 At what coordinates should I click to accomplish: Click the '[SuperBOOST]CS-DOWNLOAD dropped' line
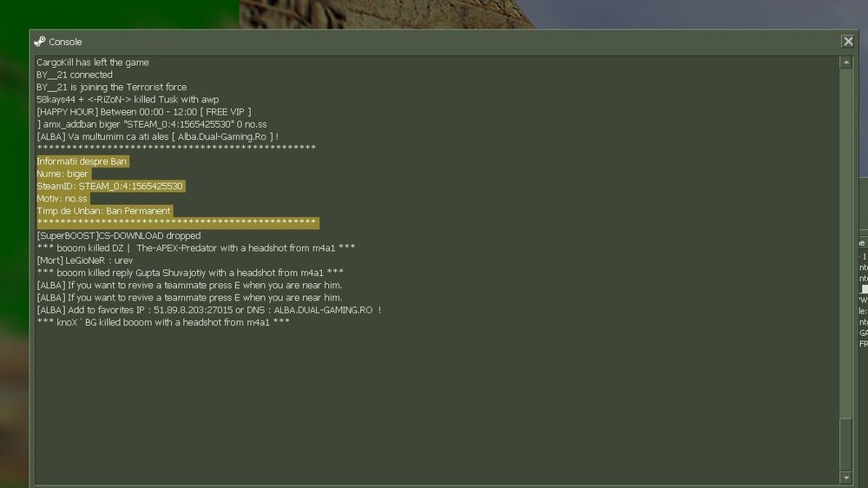tap(118, 235)
